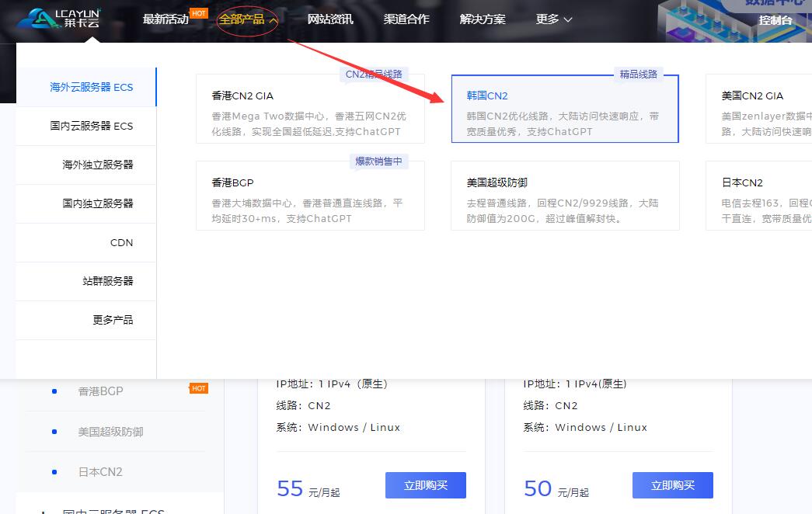Select the CDN category tab

click(x=86, y=242)
